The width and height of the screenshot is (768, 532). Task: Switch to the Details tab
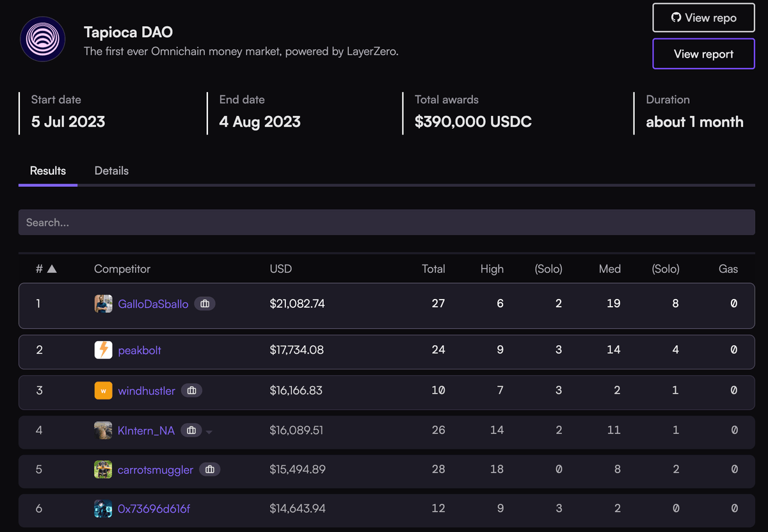[x=111, y=171]
